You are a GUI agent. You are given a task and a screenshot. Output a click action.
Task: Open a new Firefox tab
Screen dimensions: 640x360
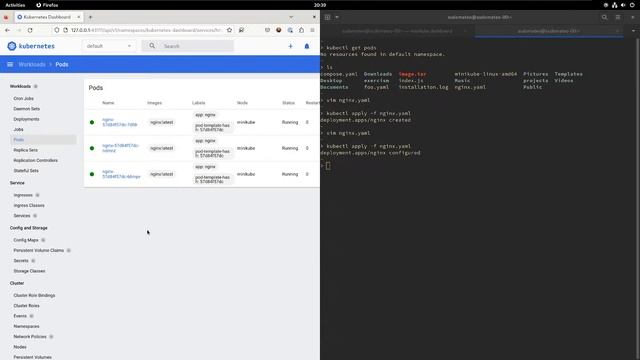tap(90, 17)
